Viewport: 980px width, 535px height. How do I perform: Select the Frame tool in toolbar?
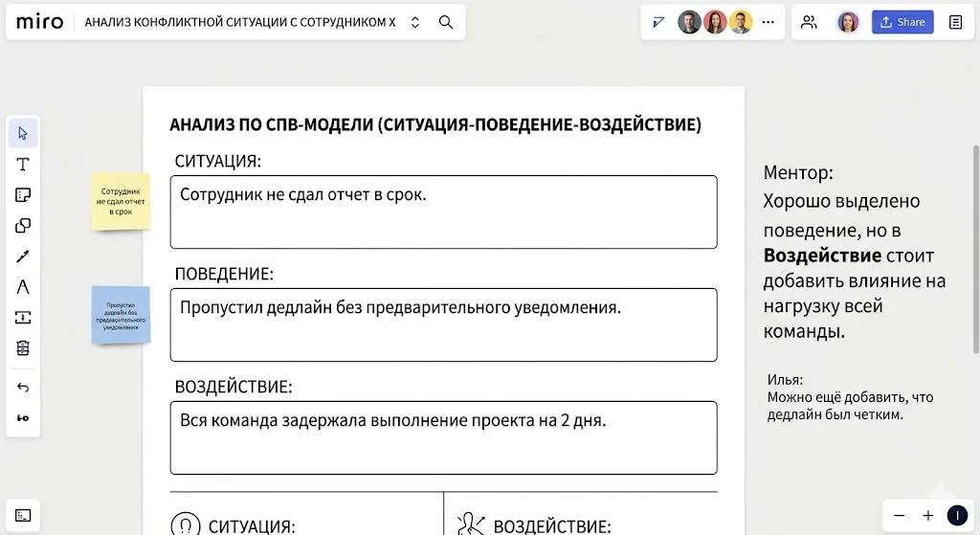pyautogui.click(x=23, y=318)
